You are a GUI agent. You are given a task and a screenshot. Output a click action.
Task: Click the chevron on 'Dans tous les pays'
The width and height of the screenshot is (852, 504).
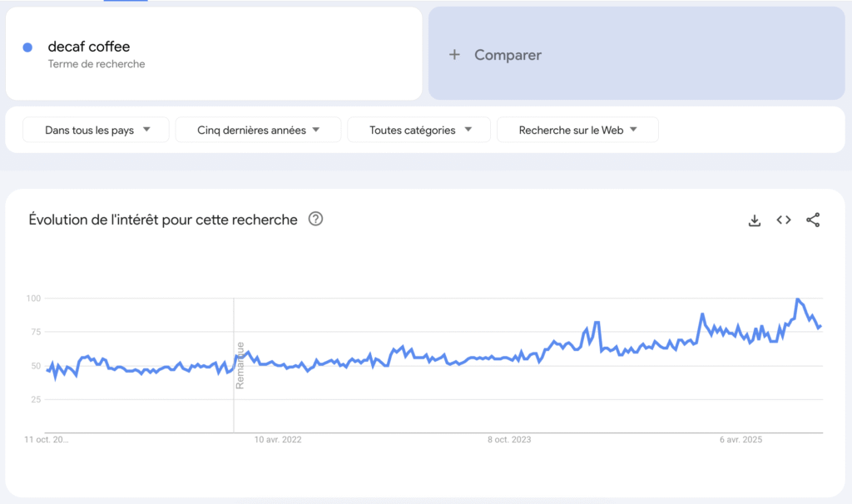coord(147,130)
